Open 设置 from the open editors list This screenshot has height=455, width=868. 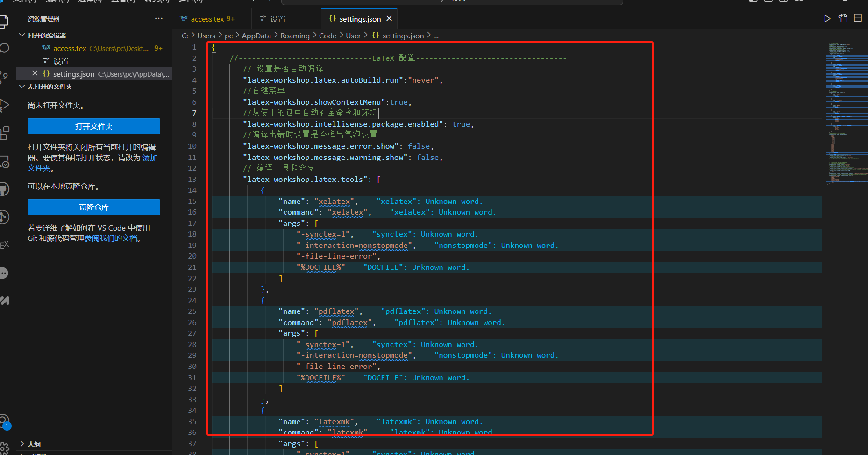tap(94, 61)
